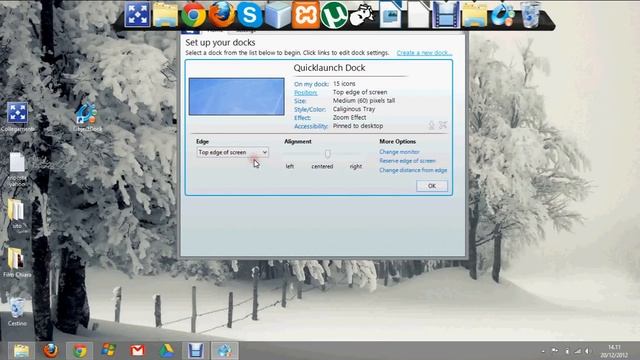Open Chrome from the taskbar

click(x=80, y=351)
